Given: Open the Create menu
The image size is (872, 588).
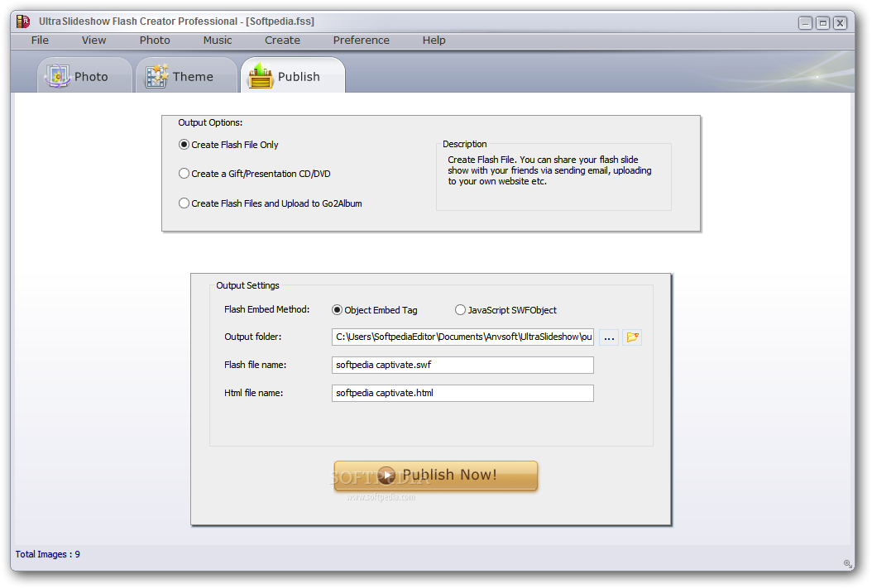Looking at the screenshot, I should pyautogui.click(x=282, y=40).
